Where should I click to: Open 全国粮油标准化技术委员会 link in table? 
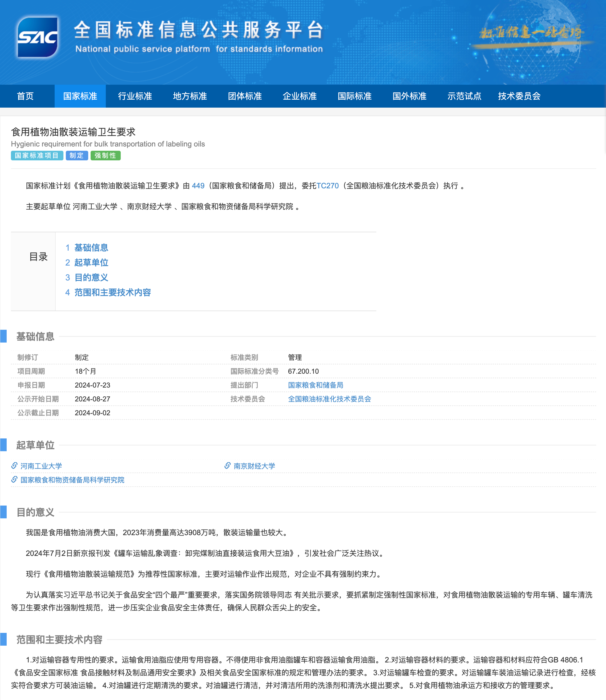(x=329, y=399)
